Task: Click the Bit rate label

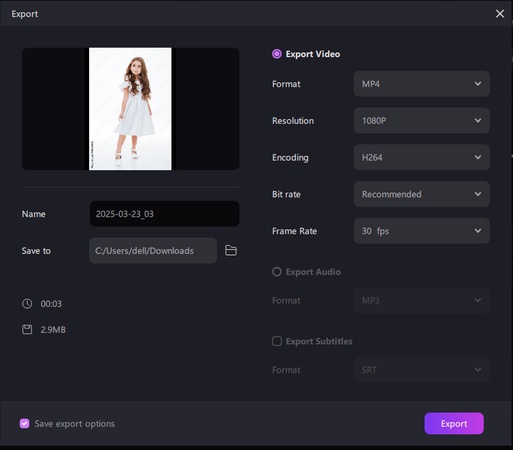Action: (x=286, y=194)
